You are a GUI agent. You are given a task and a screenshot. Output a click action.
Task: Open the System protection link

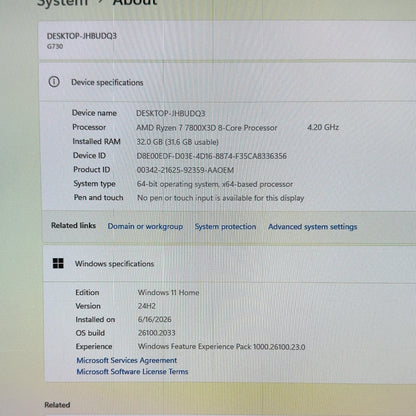pyautogui.click(x=225, y=227)
